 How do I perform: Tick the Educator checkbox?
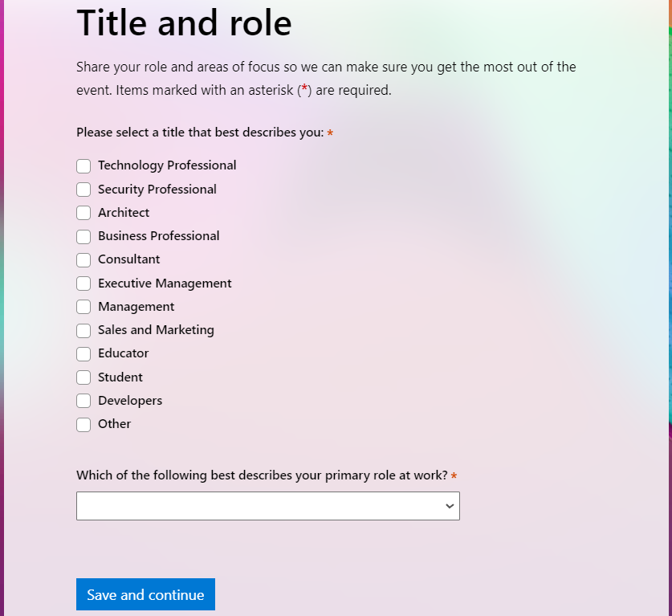click(x=83, y=354)
